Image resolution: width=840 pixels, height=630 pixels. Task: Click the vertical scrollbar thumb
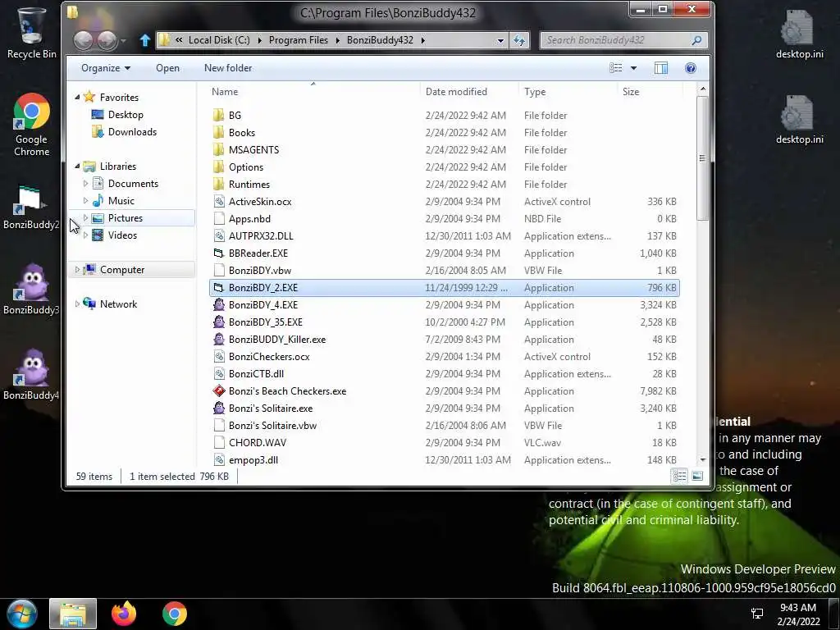tap(702, 158)
